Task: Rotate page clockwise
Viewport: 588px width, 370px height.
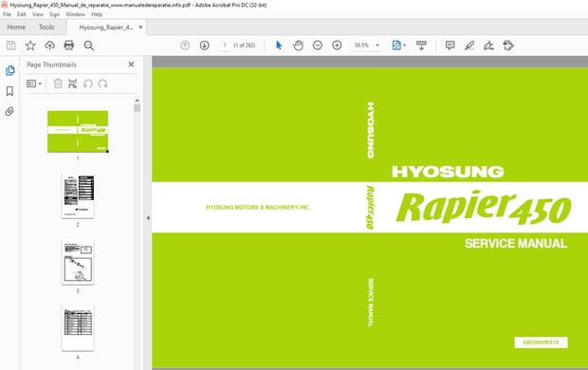Action: tap(102, 83)
